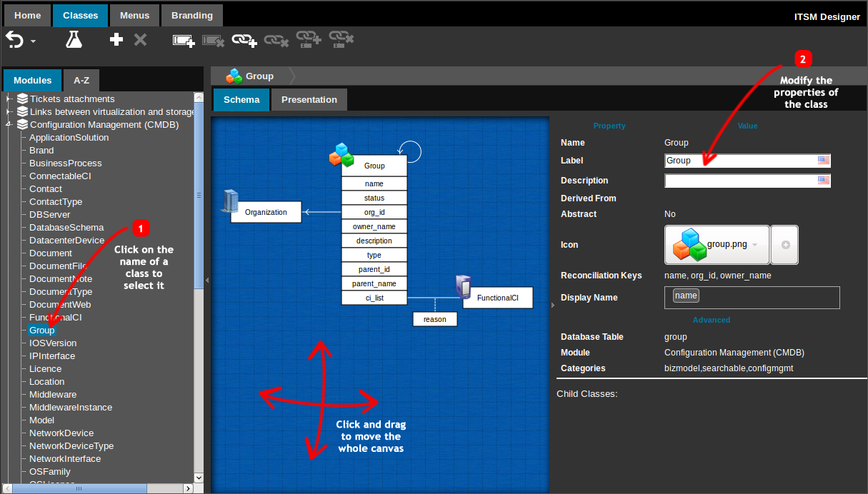
Task: Collapse the Configuration Management (CMDB) module
Action: 9,125
